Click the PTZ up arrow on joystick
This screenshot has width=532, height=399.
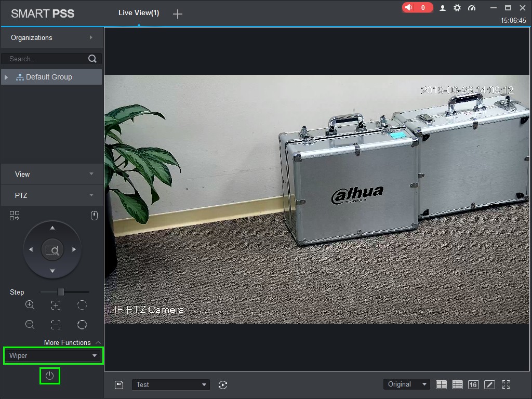click(x=52, y=228)
